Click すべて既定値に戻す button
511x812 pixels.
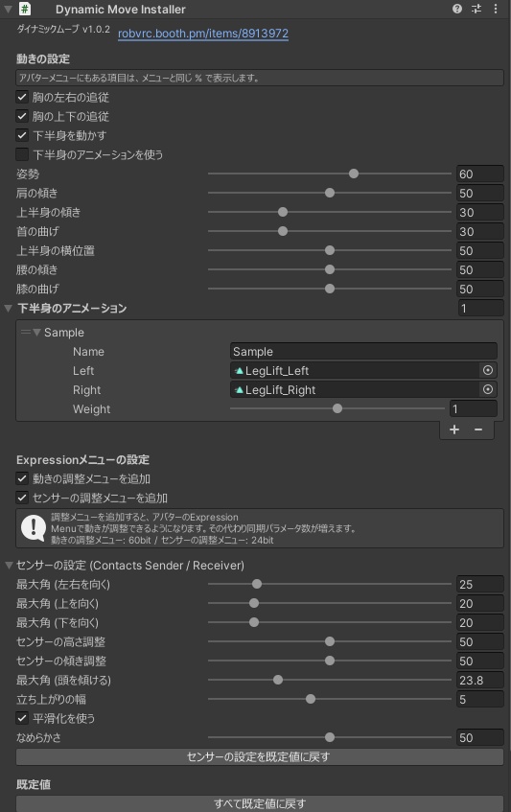tap(260, 803)
